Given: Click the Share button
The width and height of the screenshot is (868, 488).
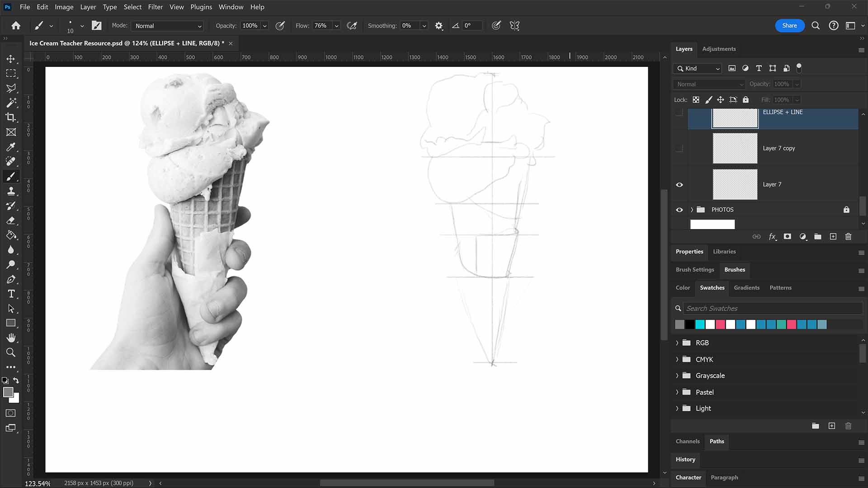Looking at the screenshot, I should click(789, 26).
